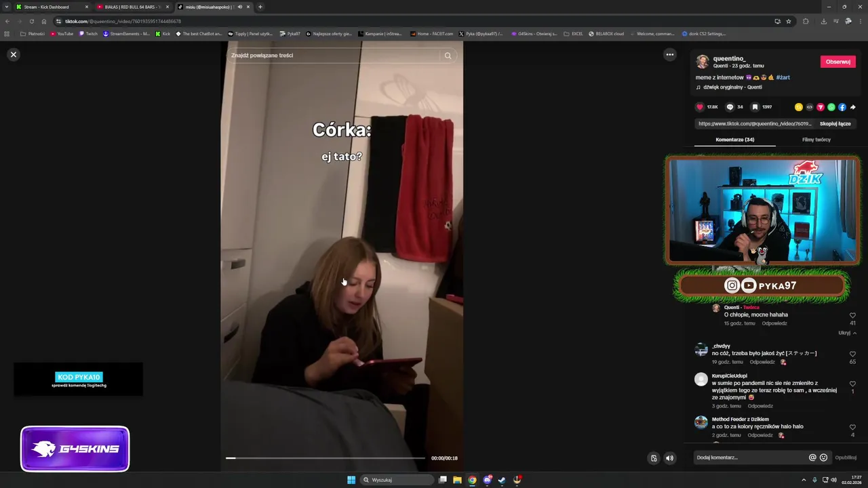Pause the TikTok video by clicking it

(x=342, y=258)
